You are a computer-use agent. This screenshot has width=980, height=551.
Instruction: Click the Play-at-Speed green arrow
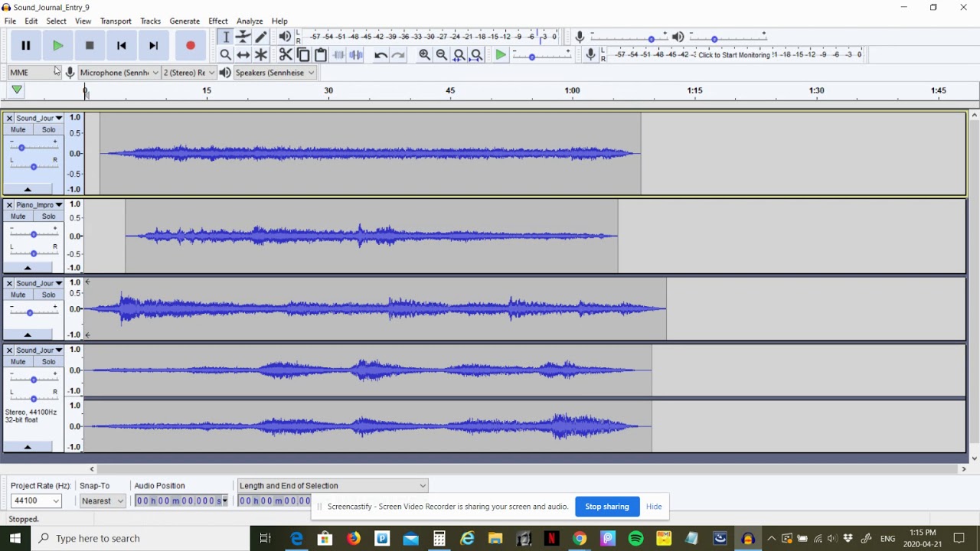(x=501, y=54)
